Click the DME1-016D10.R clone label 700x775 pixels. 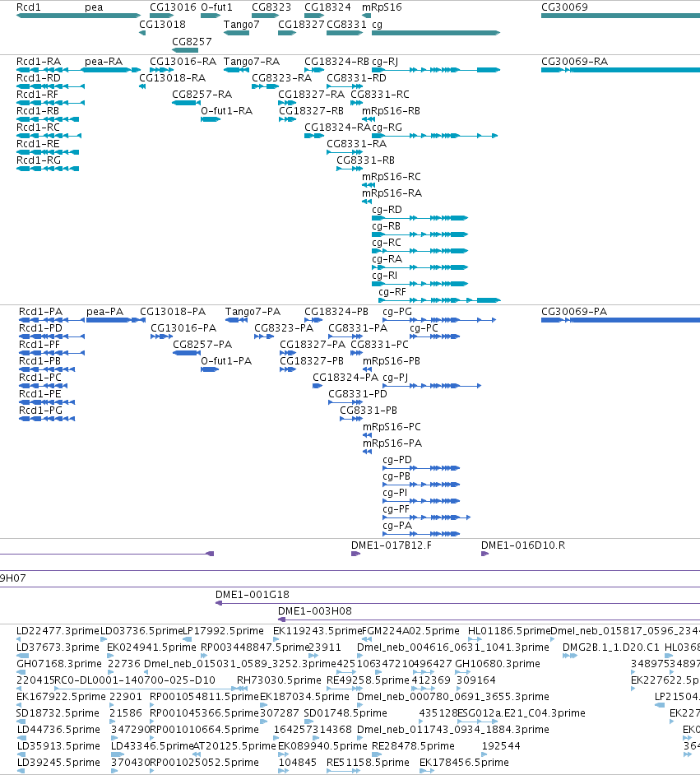pyautogui.click(x=523, y=545)
